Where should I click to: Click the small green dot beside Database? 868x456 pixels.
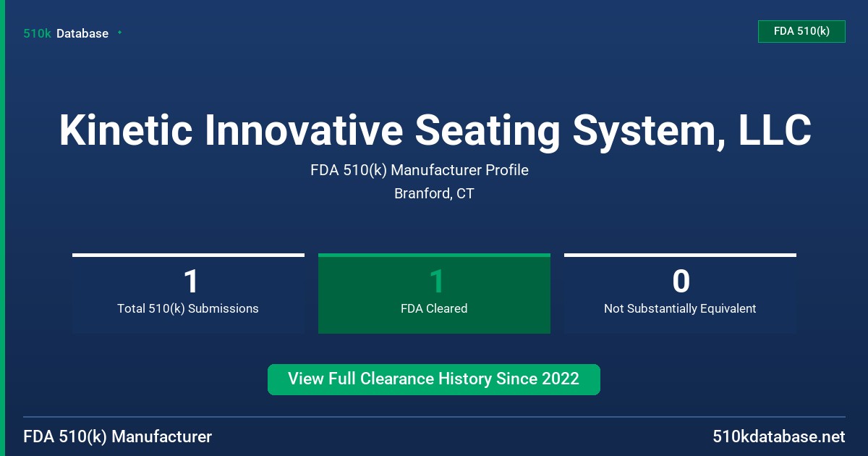119,33
